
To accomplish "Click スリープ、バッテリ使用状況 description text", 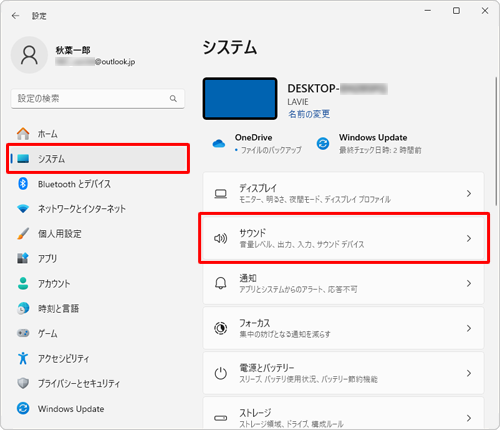I will point(308,379).
